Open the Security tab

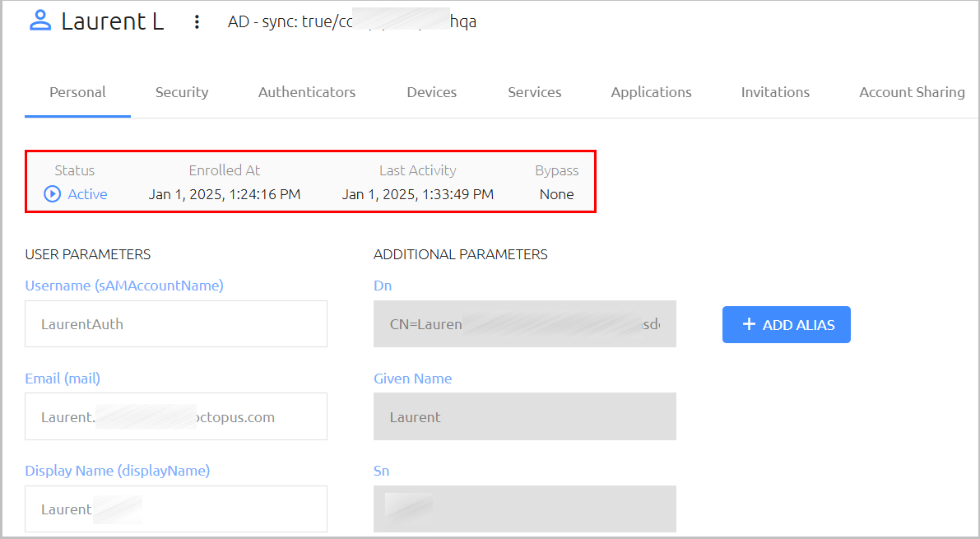click(x=182, y=92)
